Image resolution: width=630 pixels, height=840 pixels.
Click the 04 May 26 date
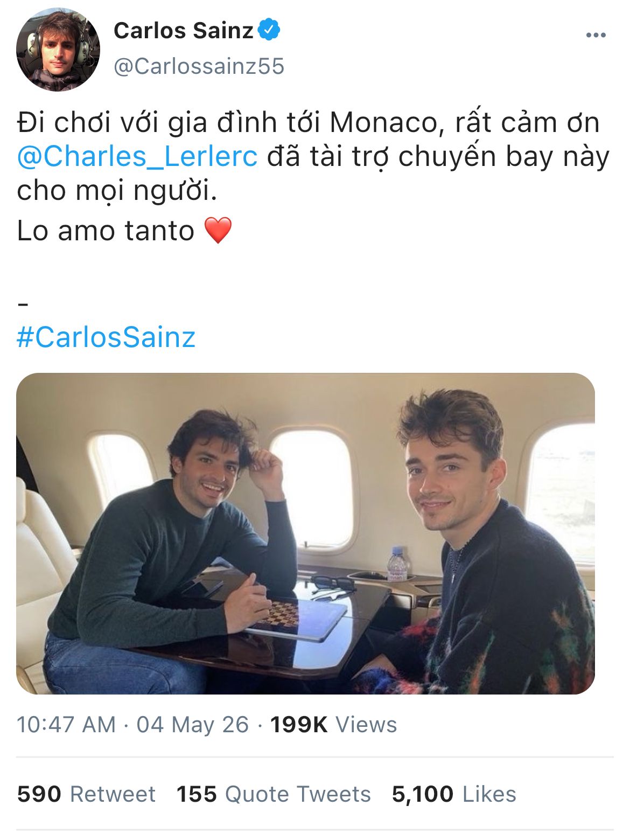pyautogui.click(x=192, y=725)
